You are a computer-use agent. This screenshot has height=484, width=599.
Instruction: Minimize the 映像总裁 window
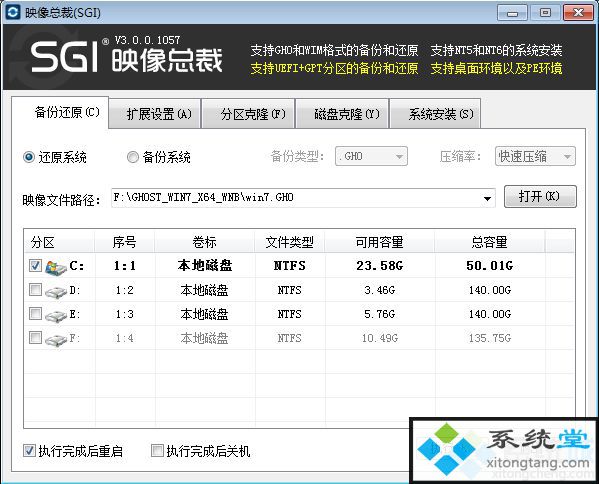[512, 13]
